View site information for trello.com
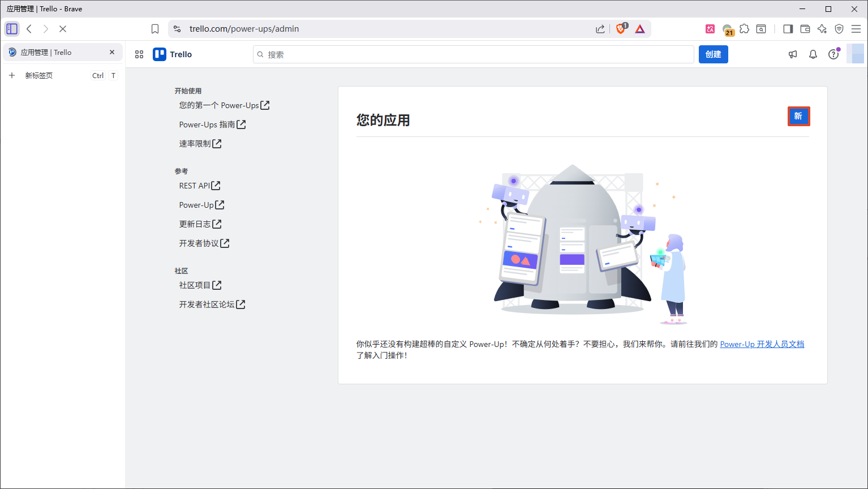 point(177,29)
